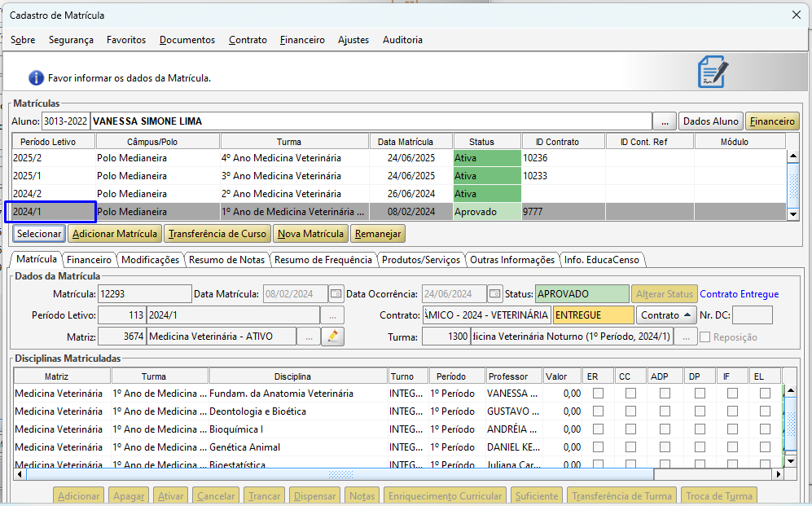Viewport: 812px width, 506px height.
Task: Click the blue info icon beside the message
Action: (36, 78)
